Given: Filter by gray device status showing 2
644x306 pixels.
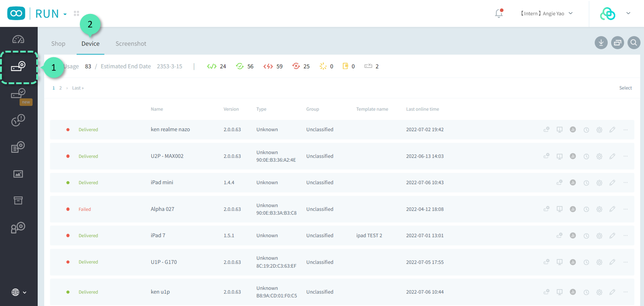Looking at the screenshot, I should pyautogui.click(x=371, y=67).
